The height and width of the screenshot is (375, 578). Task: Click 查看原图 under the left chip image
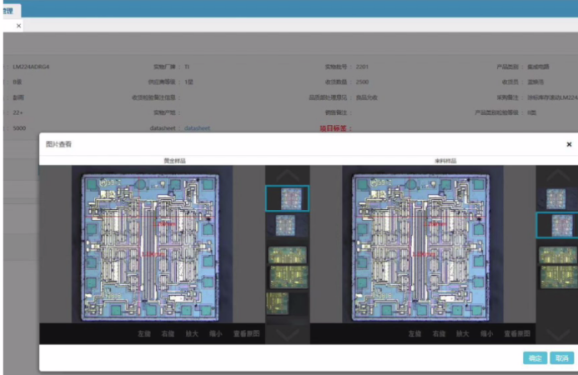coord(247,334)
